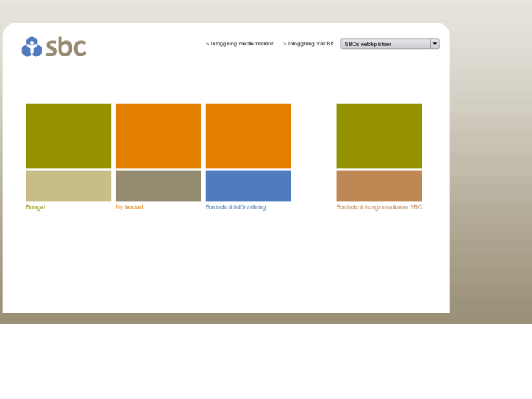
Task: Click the olive tile above Bolaget
Action: [x=69, y=136]
